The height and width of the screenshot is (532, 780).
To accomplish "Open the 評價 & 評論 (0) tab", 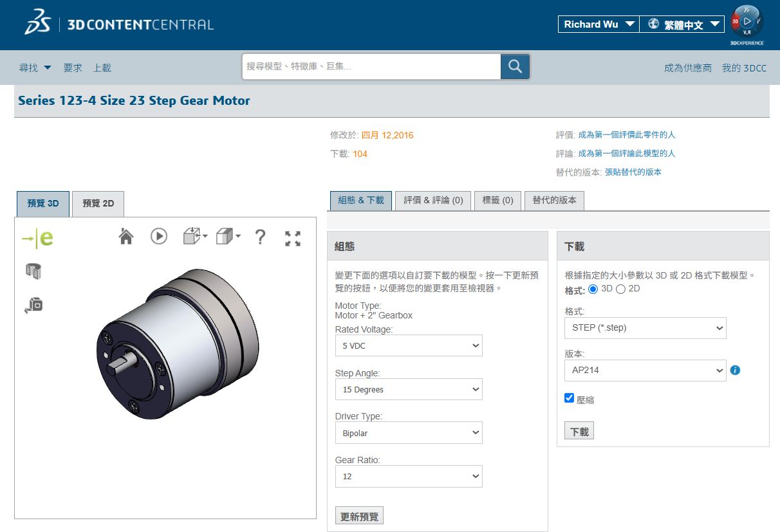I will (433, 200).
